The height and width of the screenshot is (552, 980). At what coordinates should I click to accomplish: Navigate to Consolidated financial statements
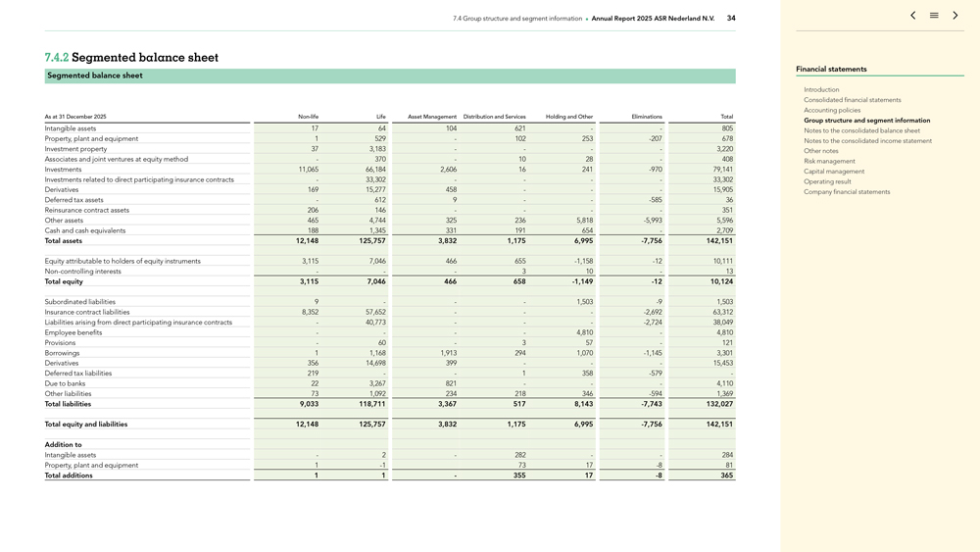[x=852, y=100]
